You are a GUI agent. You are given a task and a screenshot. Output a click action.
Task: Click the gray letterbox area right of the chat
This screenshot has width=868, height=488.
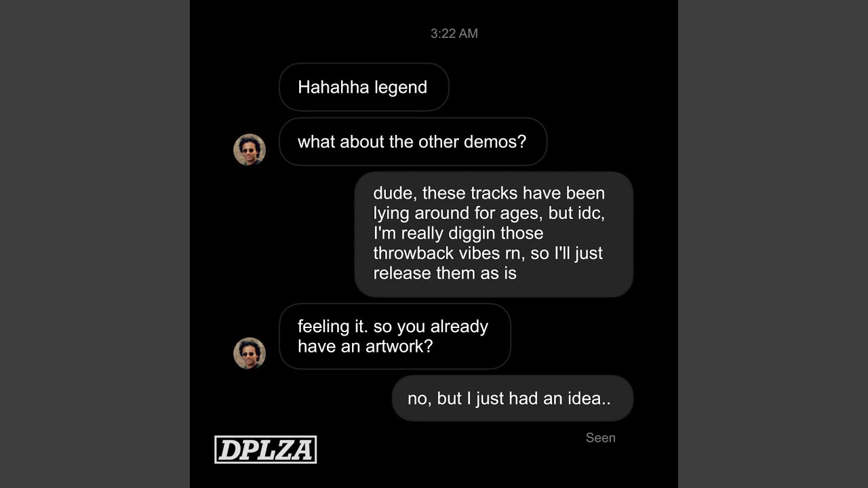point(773,244)
